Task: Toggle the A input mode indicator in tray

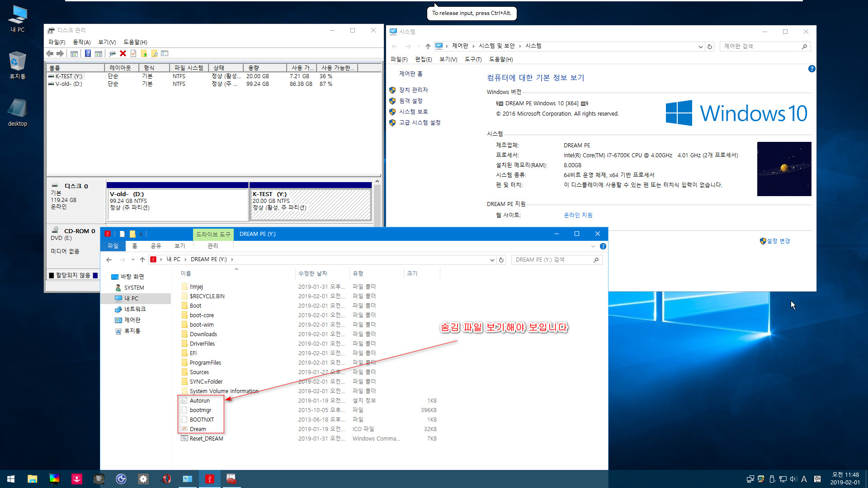Action: pyautogui.click(x=804, y=479)
